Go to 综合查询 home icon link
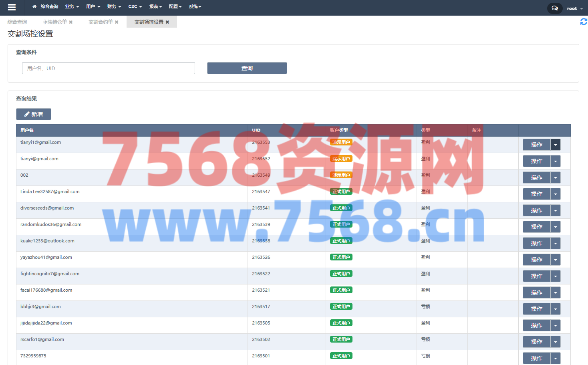 45,6
